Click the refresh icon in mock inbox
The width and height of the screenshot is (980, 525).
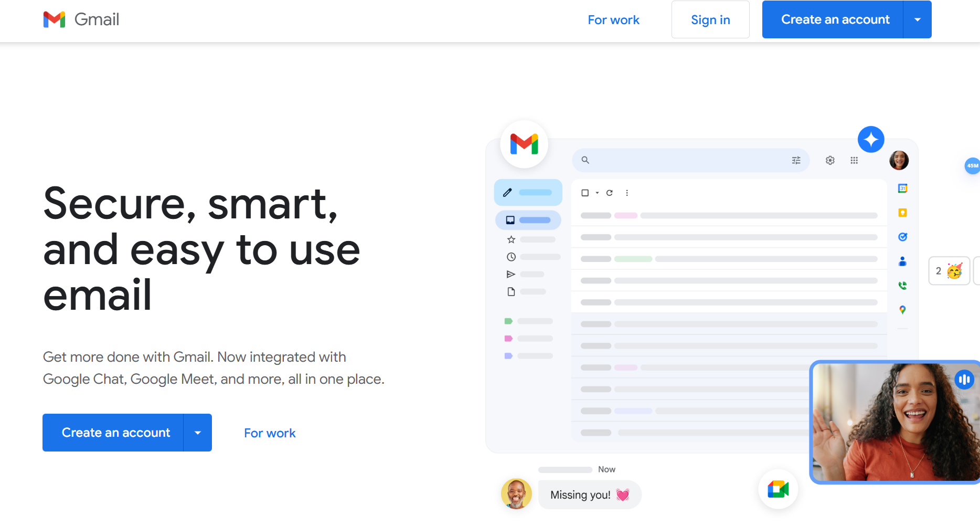(610, 193)
